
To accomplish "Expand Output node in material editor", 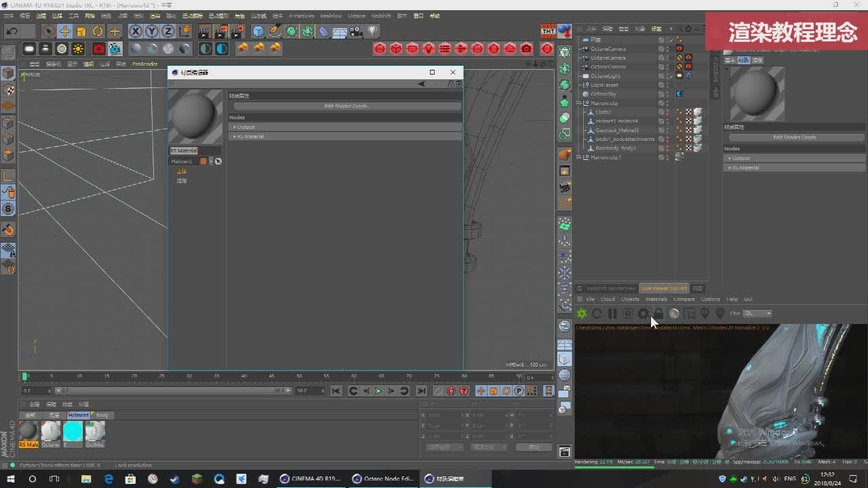I will (x=347, y=127).
